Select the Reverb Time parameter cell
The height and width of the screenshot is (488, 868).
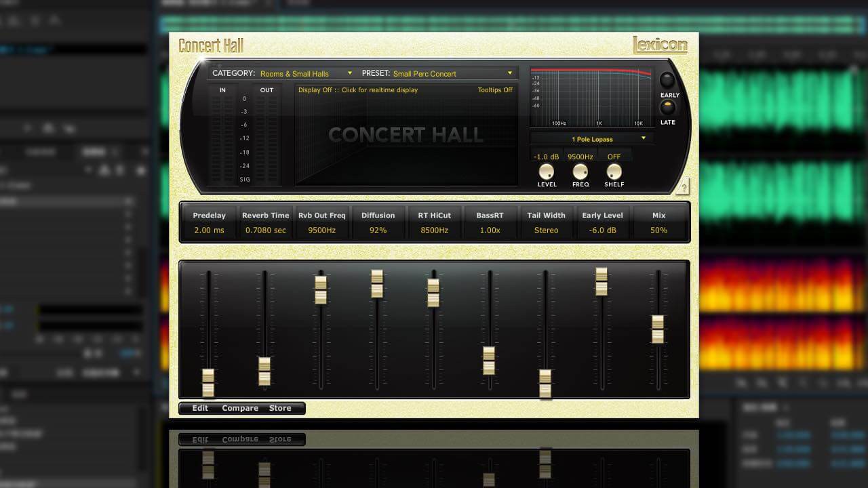click(266, 222)
